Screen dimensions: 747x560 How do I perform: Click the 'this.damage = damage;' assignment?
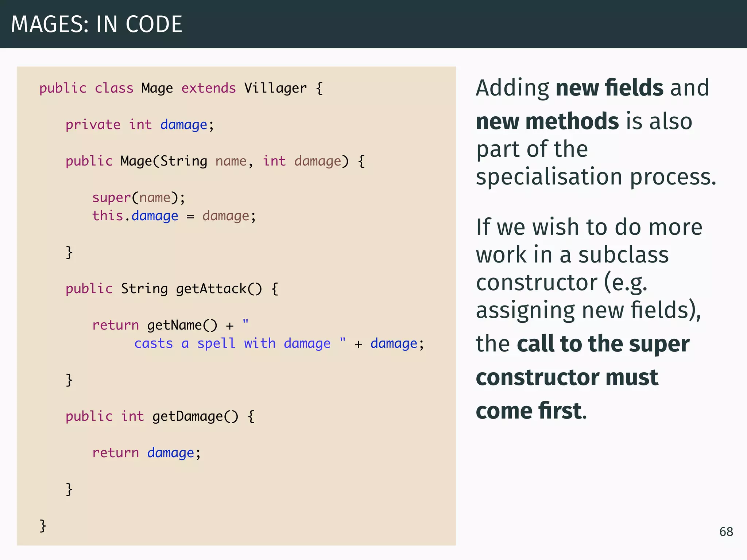tap(174, 216)
